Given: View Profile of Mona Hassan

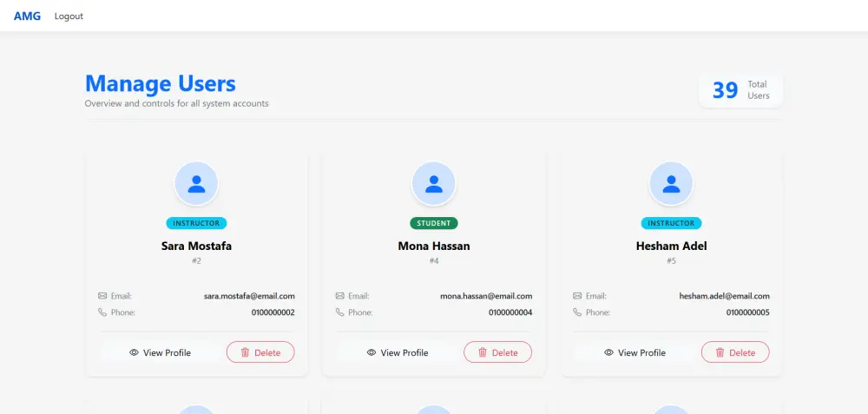Looking at the screenshot, I should (398, 352).
